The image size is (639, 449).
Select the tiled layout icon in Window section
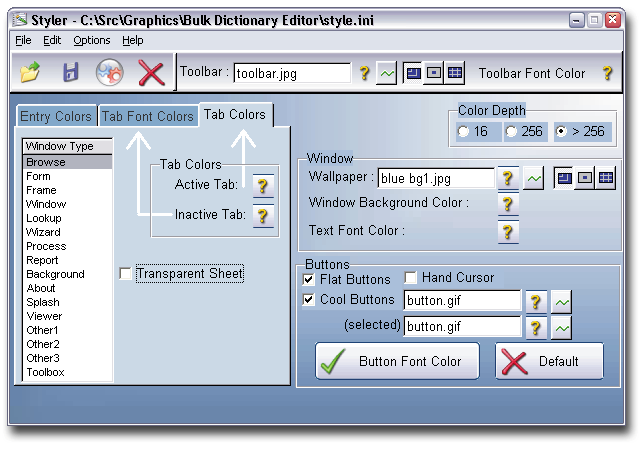[x=606, y=178]
